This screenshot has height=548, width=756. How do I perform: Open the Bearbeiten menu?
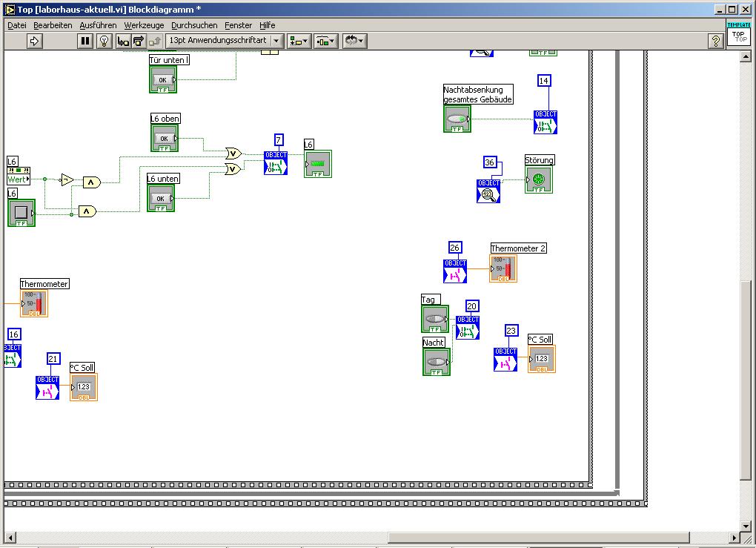[x=53, y=25]
